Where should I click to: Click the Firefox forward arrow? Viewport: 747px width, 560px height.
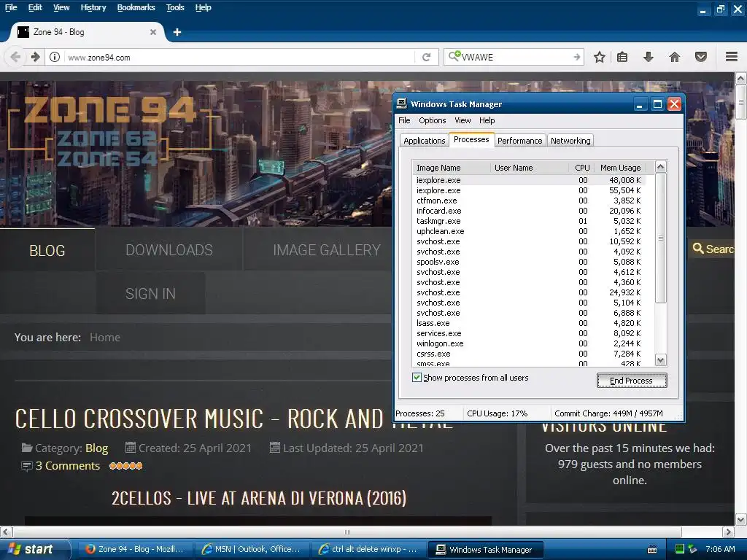pos(36,57)
